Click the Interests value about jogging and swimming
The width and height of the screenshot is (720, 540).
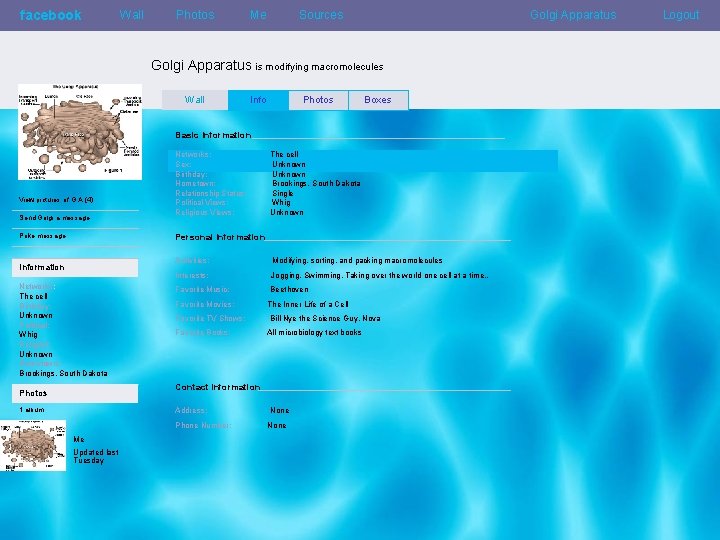pos(379,276)
